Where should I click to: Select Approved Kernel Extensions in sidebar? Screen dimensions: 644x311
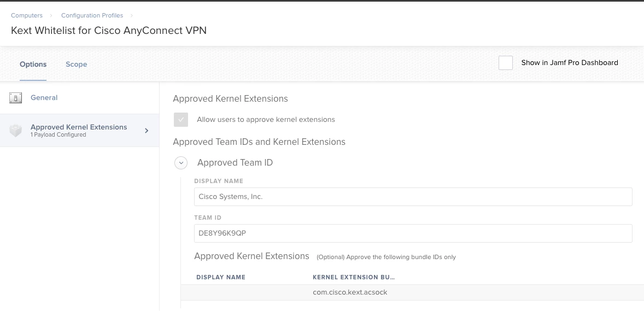(80, 130)
